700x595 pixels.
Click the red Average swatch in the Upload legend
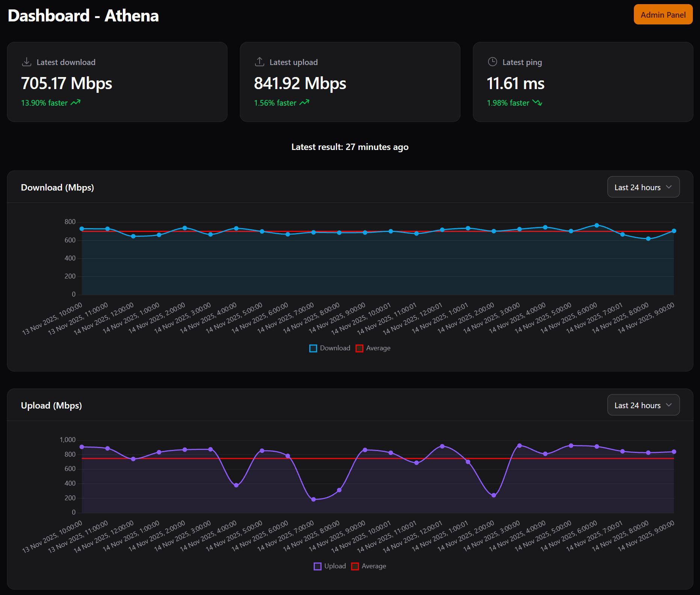[355, 566]
